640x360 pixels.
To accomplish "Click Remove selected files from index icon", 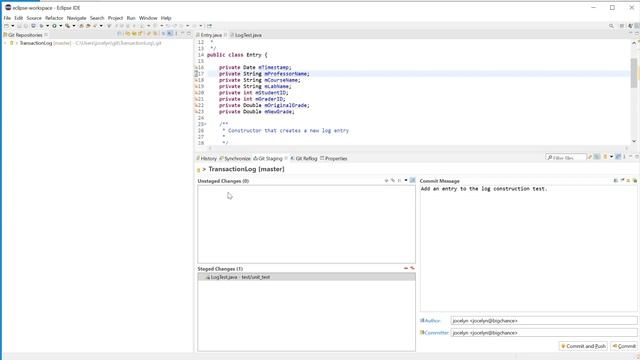I will (406, 268).
